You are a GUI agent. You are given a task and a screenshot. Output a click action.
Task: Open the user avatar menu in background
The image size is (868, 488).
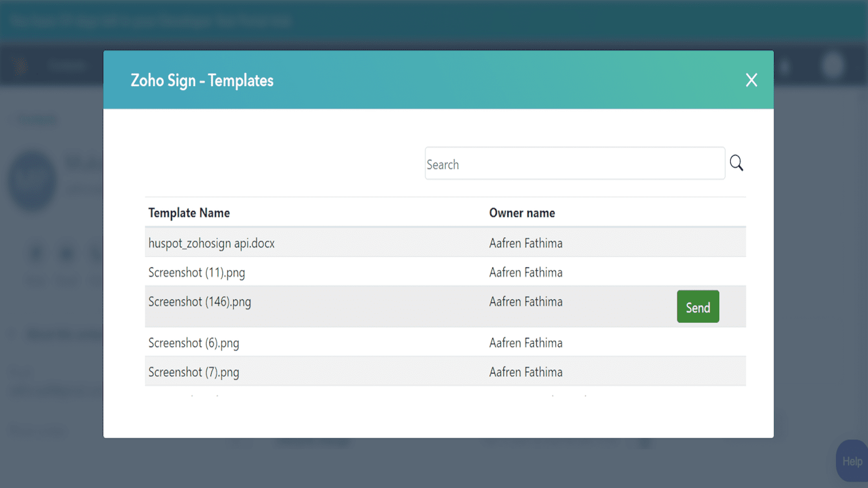click(833, 66)
